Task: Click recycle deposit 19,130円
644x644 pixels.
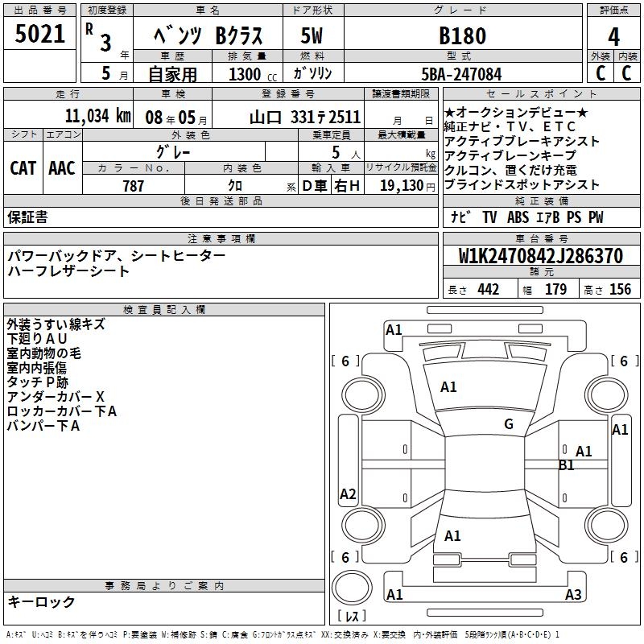Action: (x=407, y=186)
